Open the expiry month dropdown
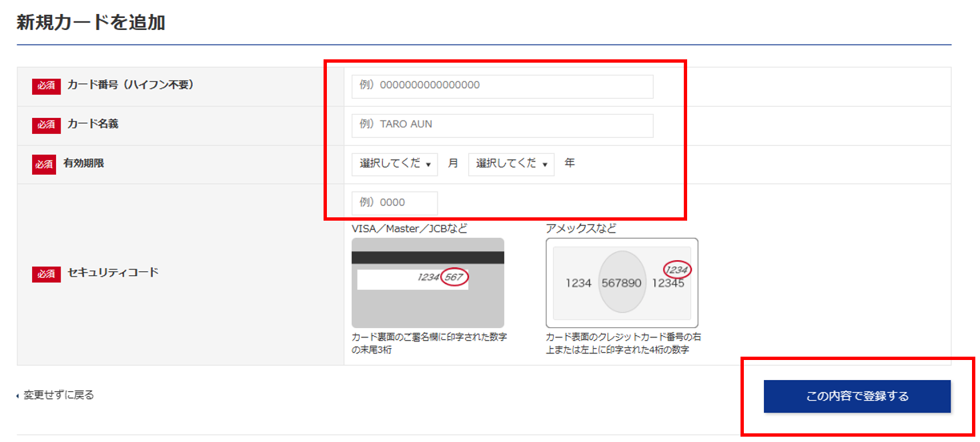 pyautogui.click(x=394, y=164)
